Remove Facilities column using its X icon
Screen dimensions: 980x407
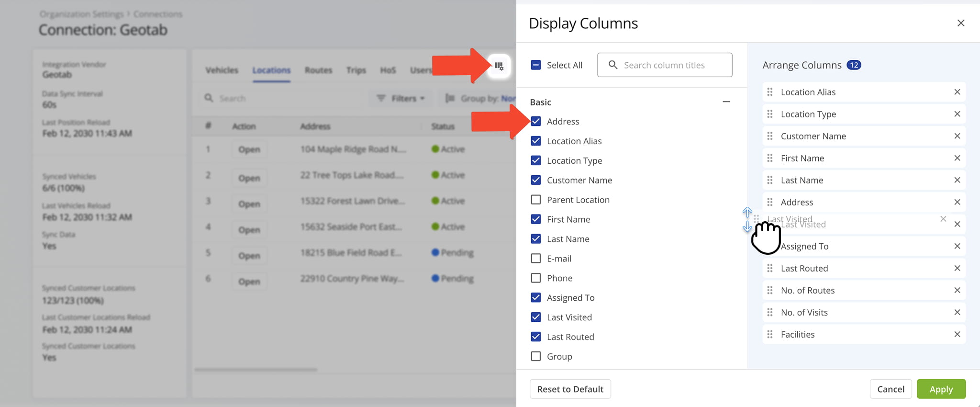click(x=957, y=334)
